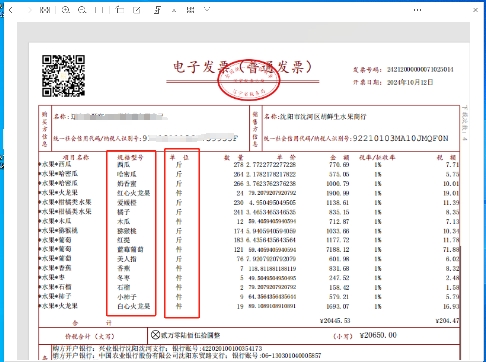Click the 价税合计（大写） label
The width and height of the screenshot is (486, 362).
90,336
